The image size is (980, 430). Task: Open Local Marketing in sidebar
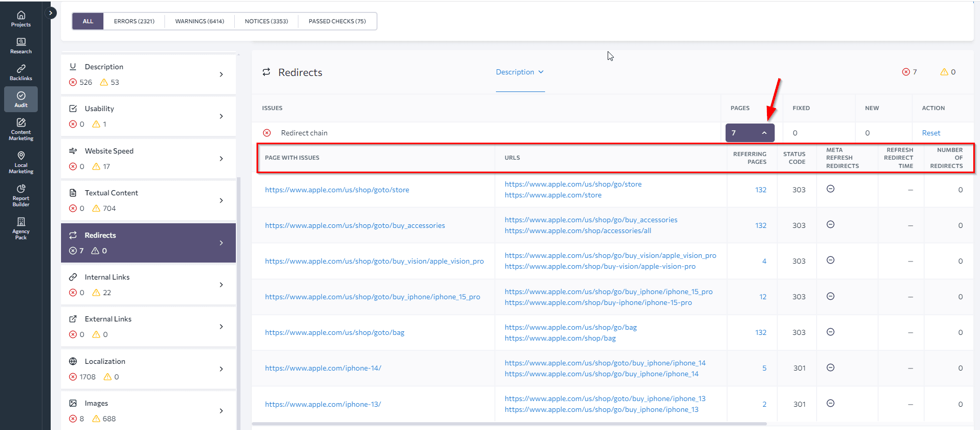[x=21, y=162]
